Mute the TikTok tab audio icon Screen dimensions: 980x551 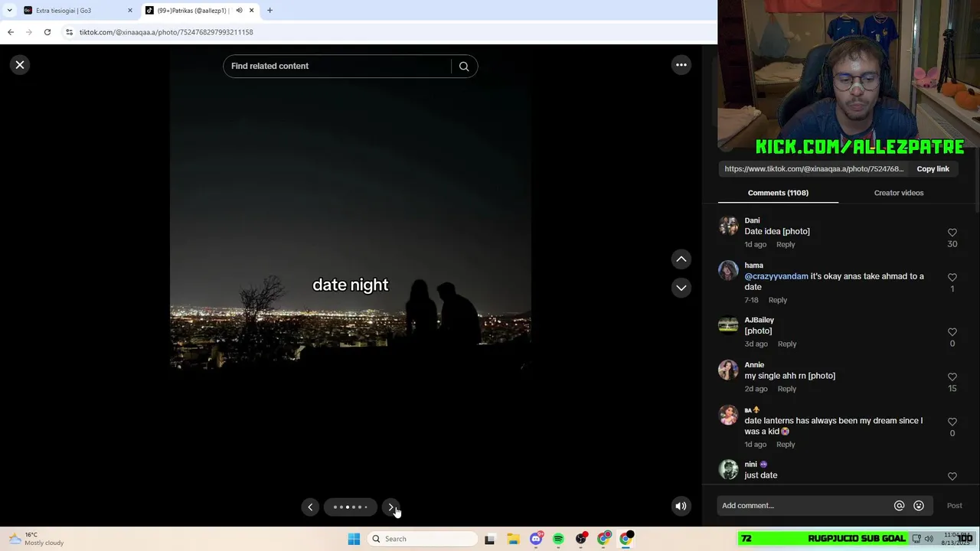[x=239, y=11]
